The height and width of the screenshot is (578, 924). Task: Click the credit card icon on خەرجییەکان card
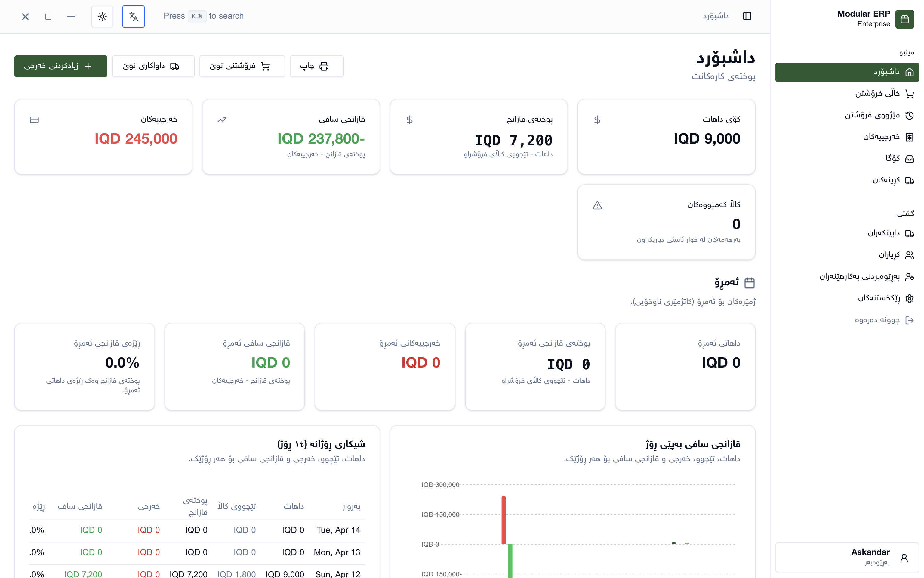tap(34, 120)
